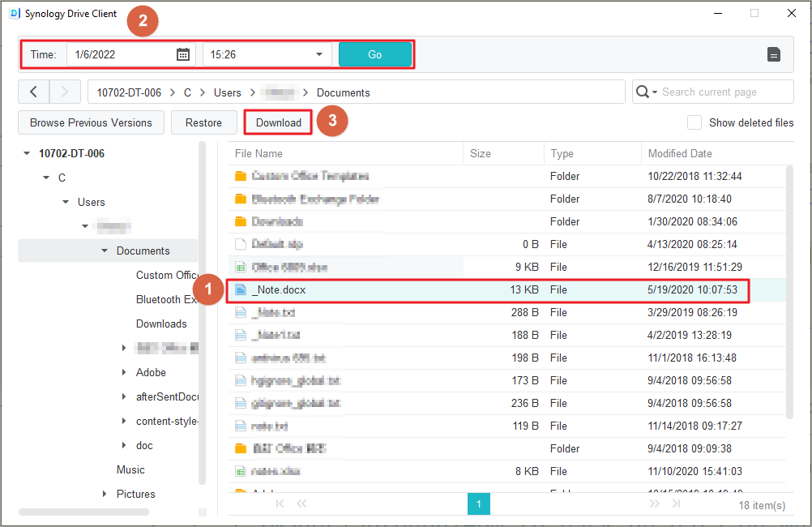Enable Show deleted files checkbox
The image size is (812, 527).
pyautogui.click(x=694, y=122)
